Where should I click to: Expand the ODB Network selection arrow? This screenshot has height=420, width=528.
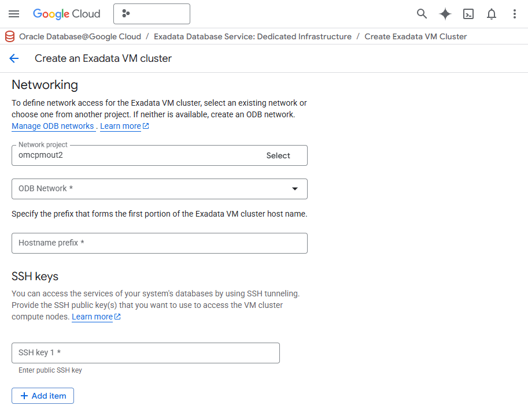(295, 189)
